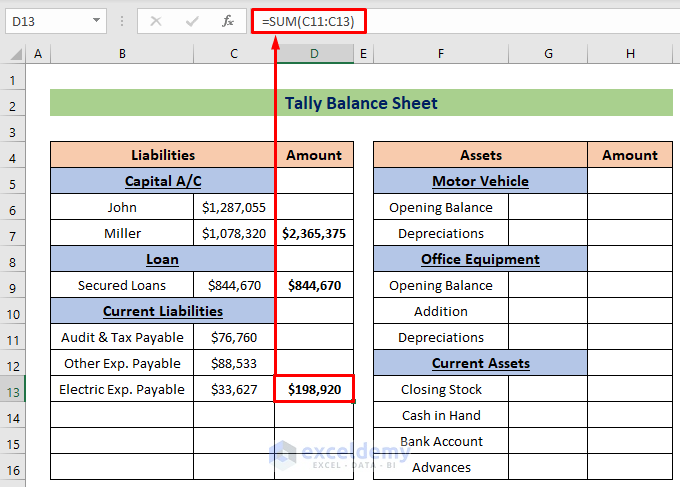The height and width of the screenshot is (487, 680).
Task: Select column H header
Action: click(x=629, y=53)
